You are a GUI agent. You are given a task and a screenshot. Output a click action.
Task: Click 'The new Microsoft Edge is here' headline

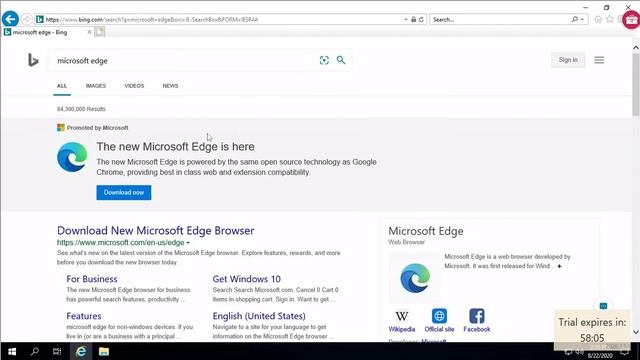[176, 147]
